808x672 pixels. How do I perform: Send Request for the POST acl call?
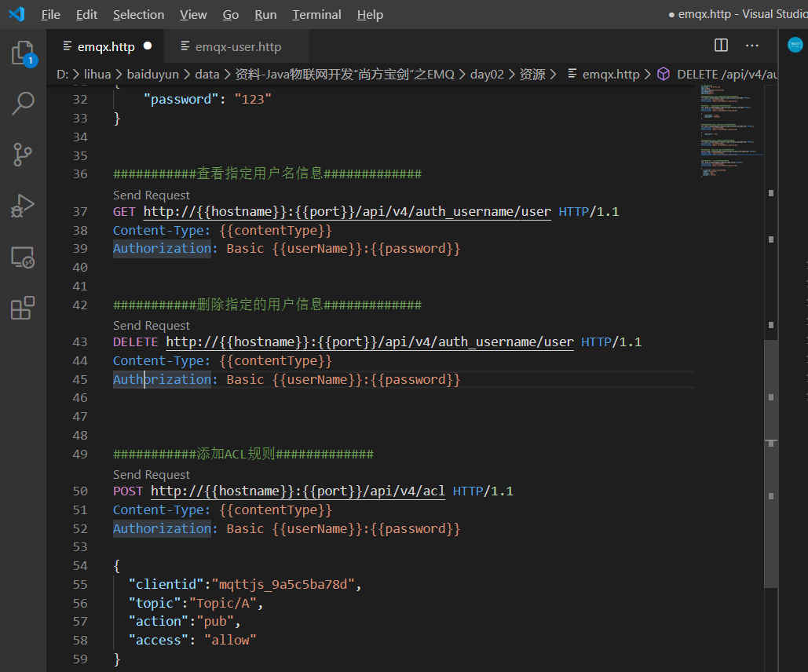click(x=152, y=475)
